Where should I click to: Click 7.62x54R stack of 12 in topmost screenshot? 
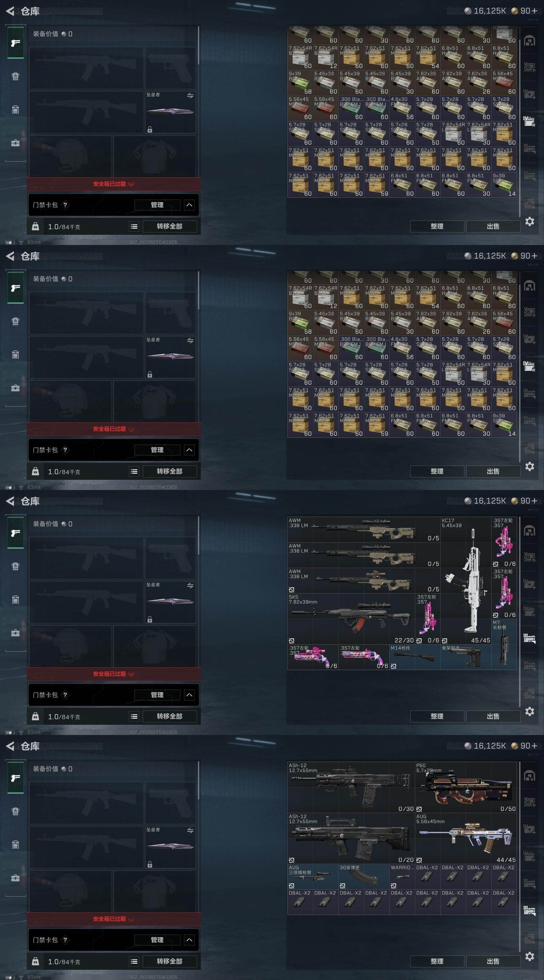tap(326, 57)
